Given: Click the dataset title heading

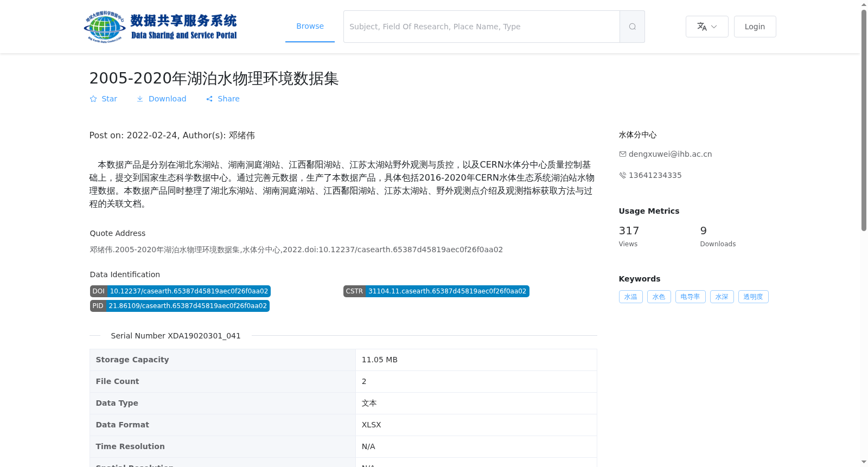Looking at the screenshot, I should tap(214, 79).
